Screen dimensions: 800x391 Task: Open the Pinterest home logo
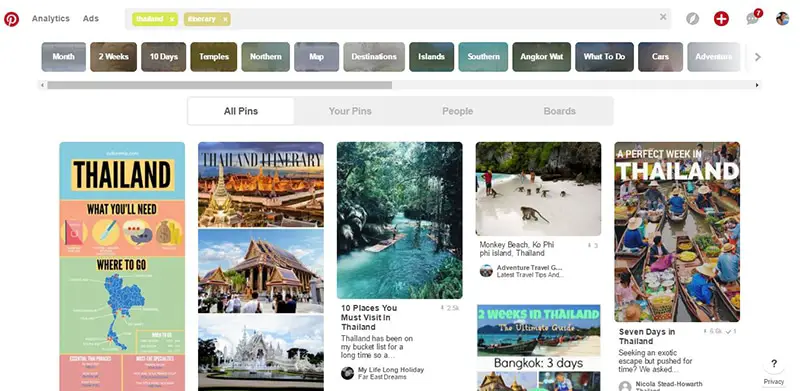tap(11, 19)
